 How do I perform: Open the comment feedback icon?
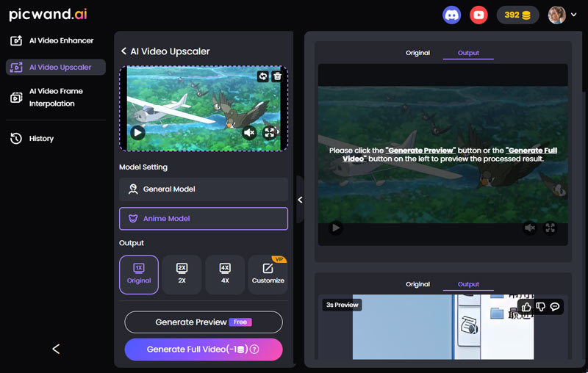click(x=555, y=306)
